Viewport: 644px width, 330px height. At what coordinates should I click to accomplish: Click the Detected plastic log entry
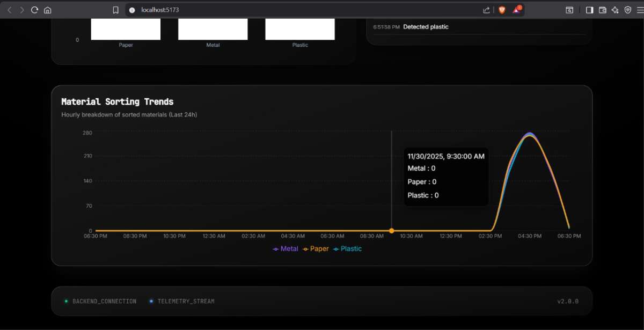[426, 27]
